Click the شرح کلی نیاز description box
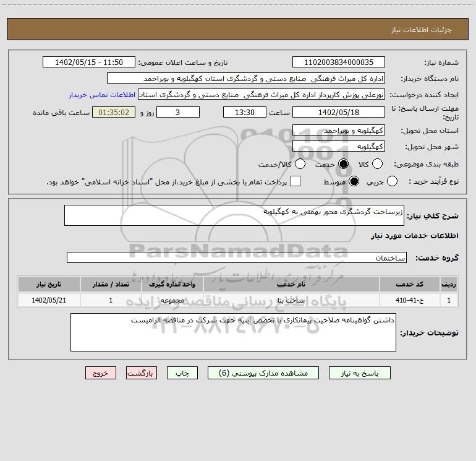 click(234, 215)
